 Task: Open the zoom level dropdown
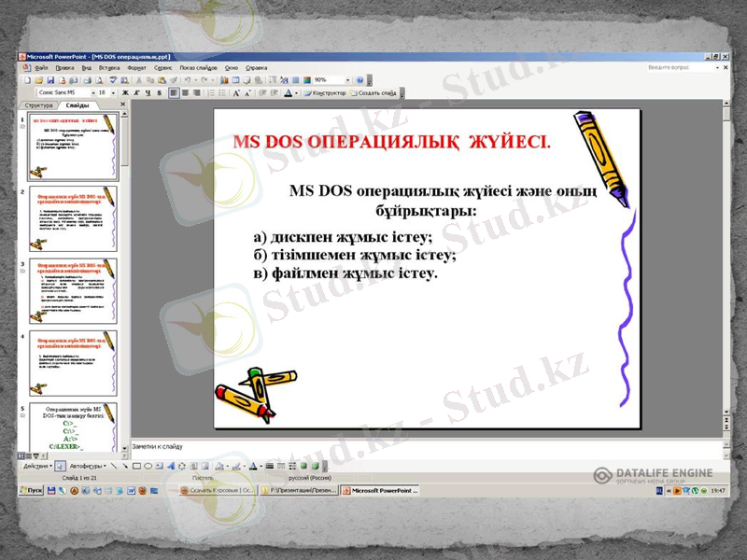point(346,78)
